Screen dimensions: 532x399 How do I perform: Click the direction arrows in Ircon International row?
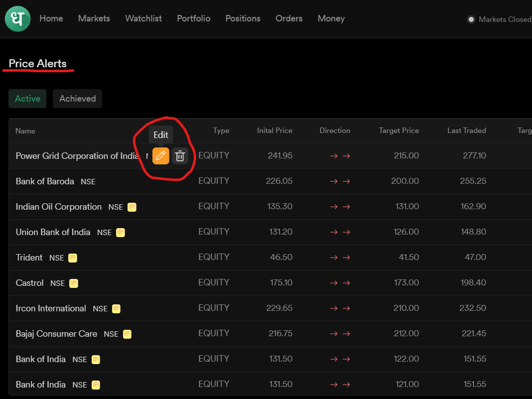point(340,308)
